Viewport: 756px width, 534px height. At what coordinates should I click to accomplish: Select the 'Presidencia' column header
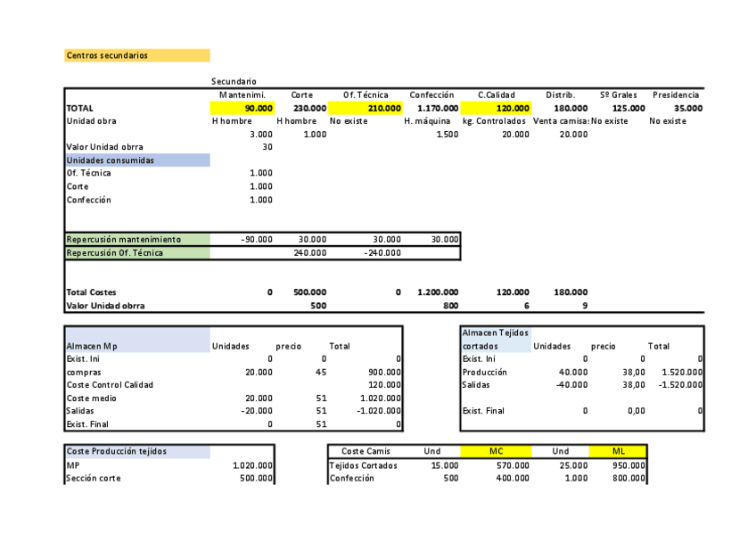pos(676,94)
